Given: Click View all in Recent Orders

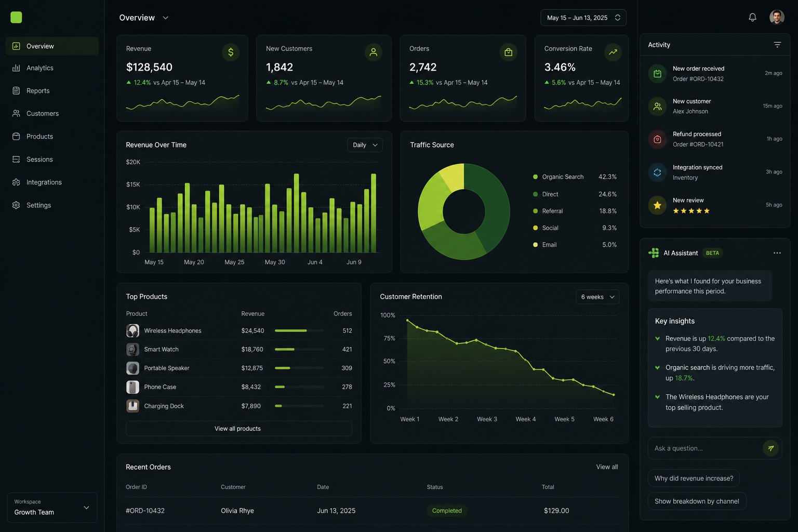Looking at the screenshot, I should (607, 467).
